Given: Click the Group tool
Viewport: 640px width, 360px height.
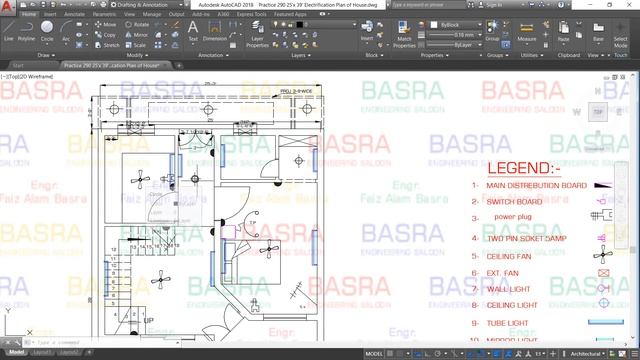Looking at the screenshot, I should (492, 31).
